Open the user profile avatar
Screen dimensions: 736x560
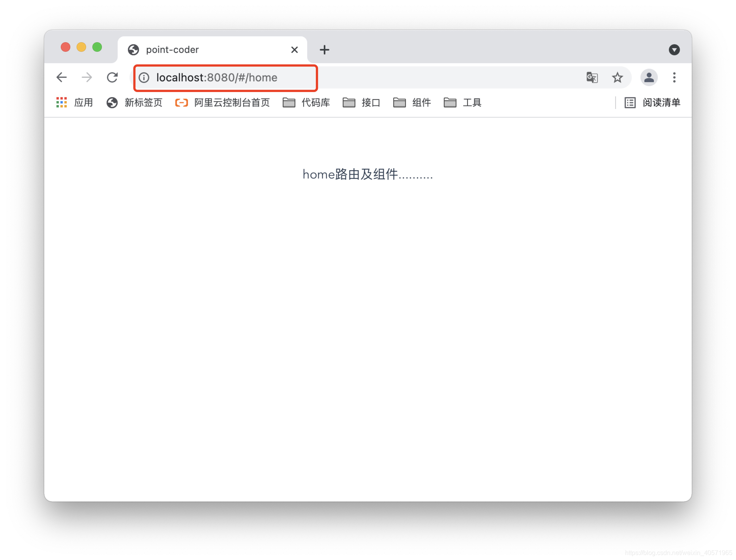coord(649,77)
